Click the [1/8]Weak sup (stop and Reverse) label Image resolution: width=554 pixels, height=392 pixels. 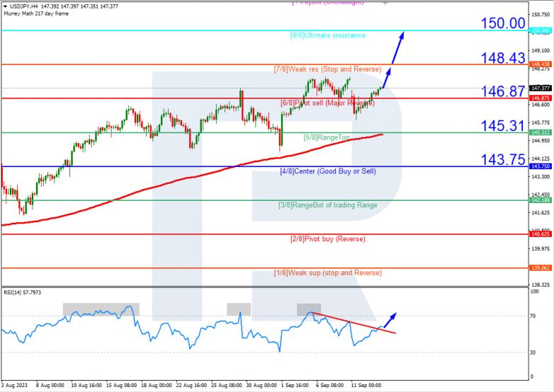pyautogui.click(x=328, y=272)
